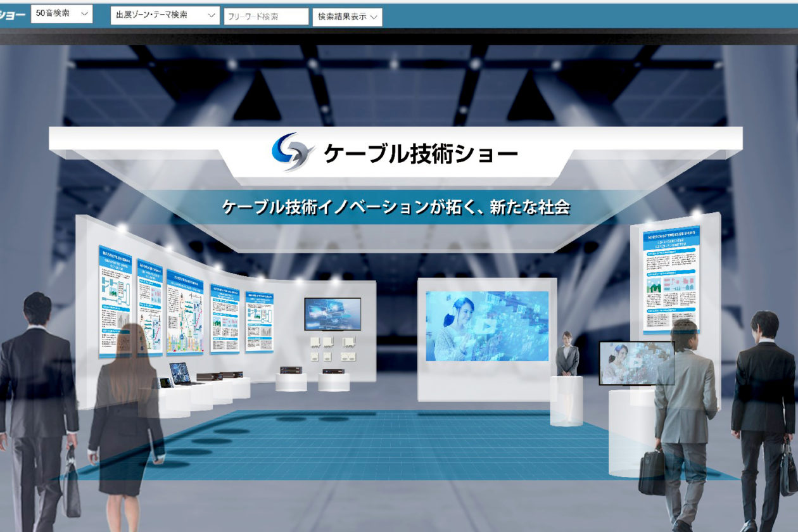The height and width of the screenshot is (532, 798).
Task: Open the 検索結果表示 dropdown
Action: (x=347, y=17)
